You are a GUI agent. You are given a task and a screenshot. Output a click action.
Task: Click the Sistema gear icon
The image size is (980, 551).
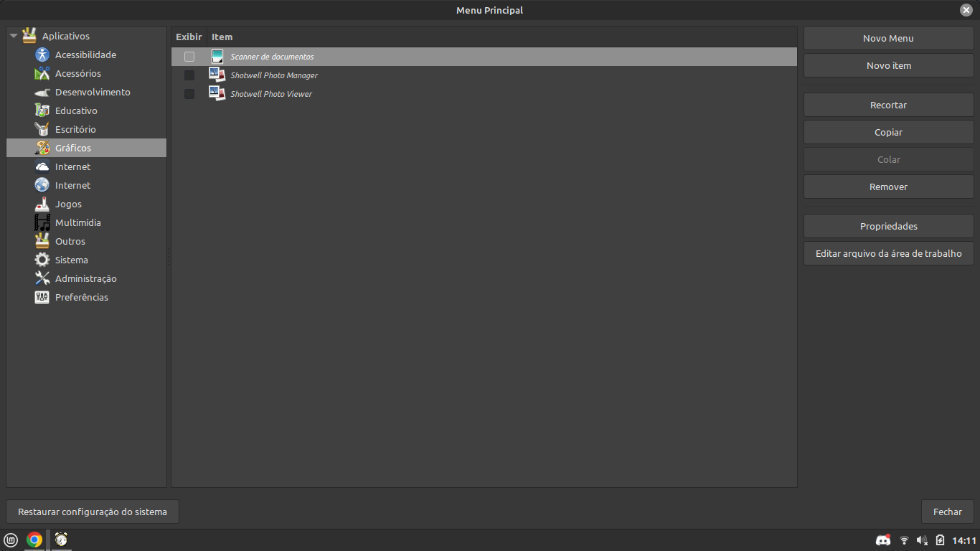[x=42, y=260]
